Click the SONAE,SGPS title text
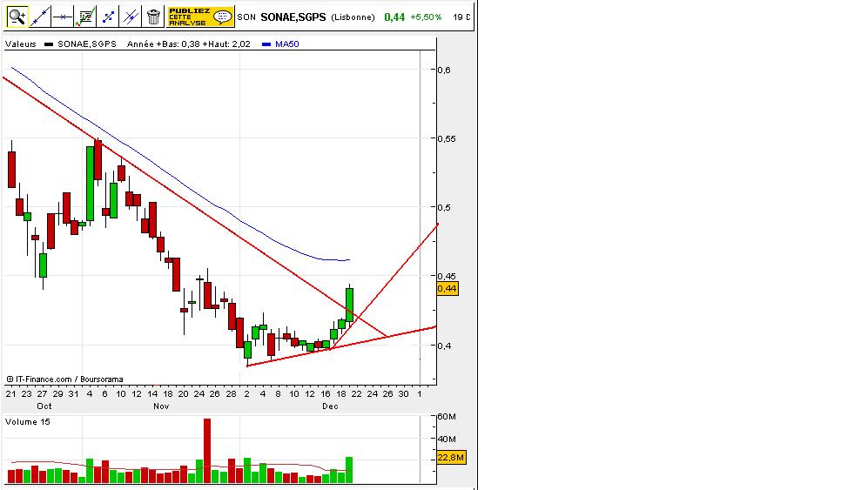The height and width of the screenshot is (490, 868). (x=293, y=17)
